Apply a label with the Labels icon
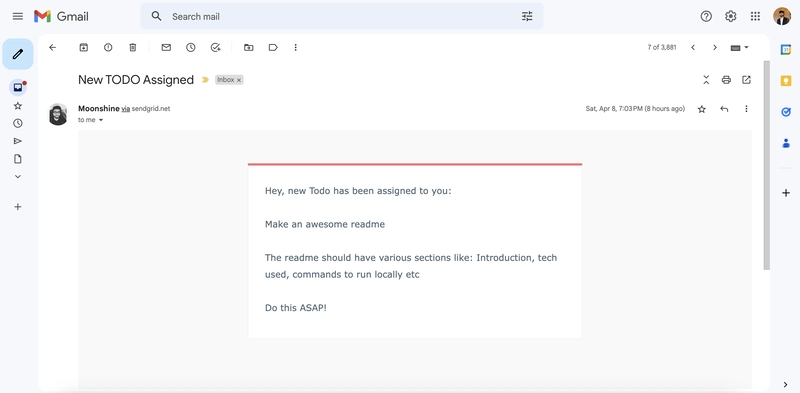The width and height of the screenshot is (800, 393). (x=273, y=47)
